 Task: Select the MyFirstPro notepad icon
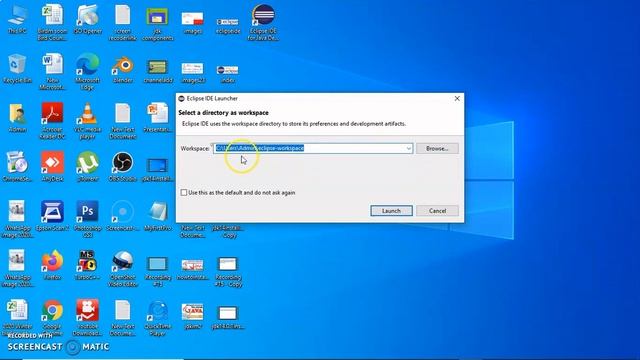tap(158, 216)
